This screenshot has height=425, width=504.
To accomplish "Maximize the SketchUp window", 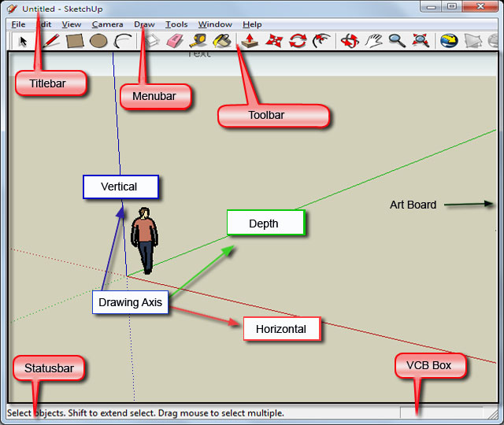I will 452,6.
